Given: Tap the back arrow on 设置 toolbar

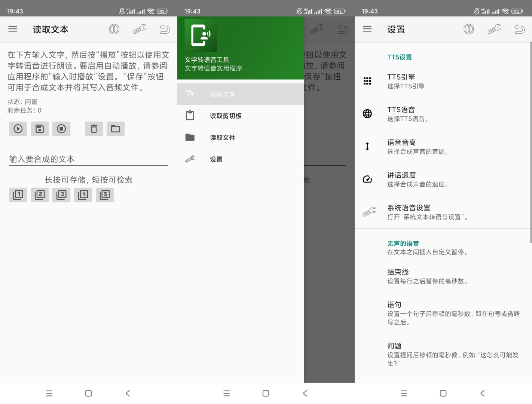Looking at the screenshot, I should pos(520,29).
